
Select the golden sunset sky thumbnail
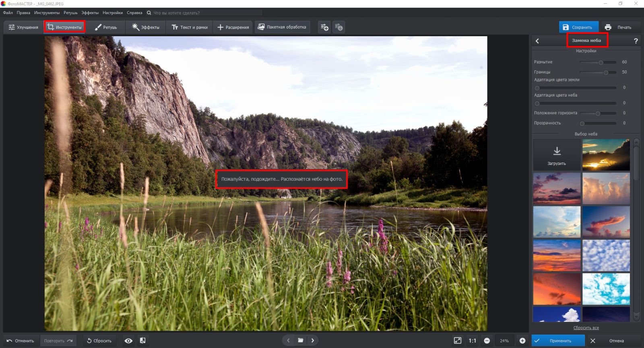(x=606, y=155)
